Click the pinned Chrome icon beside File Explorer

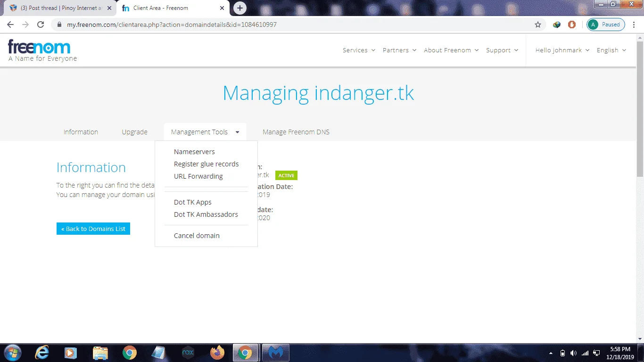[x=130, y=353]
